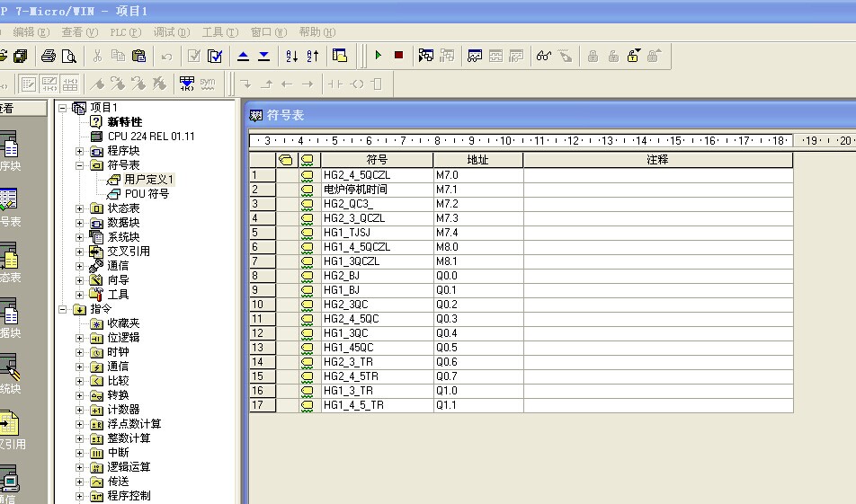The width and height of the screenshot is (856, 504).
Task: Open the PLC menu
Action: [x=125, y=31]
